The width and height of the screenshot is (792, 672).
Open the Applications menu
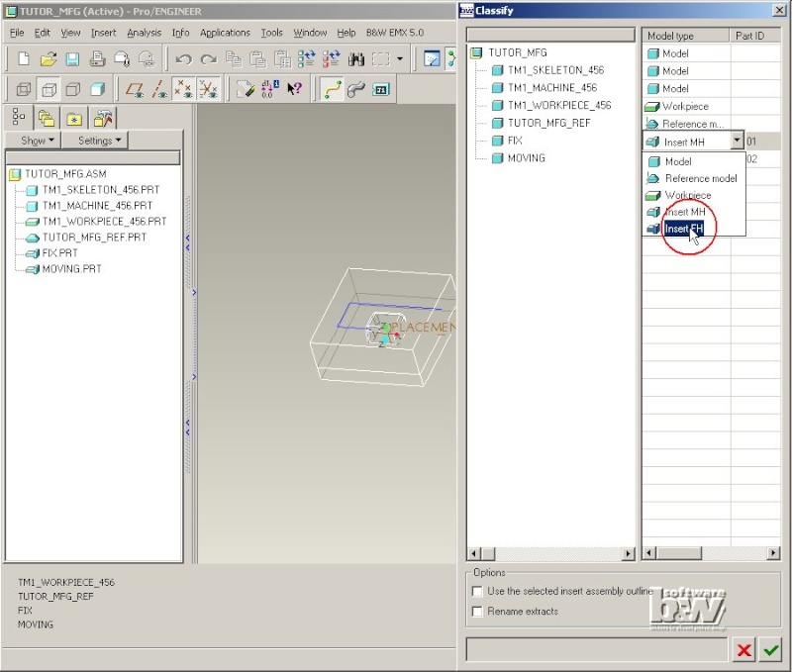coord(226,33)
